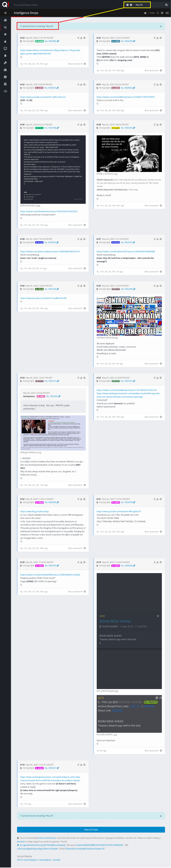Toggle the post sort order icon
This screenshot has height=868, width=171.
pos(158,13)
